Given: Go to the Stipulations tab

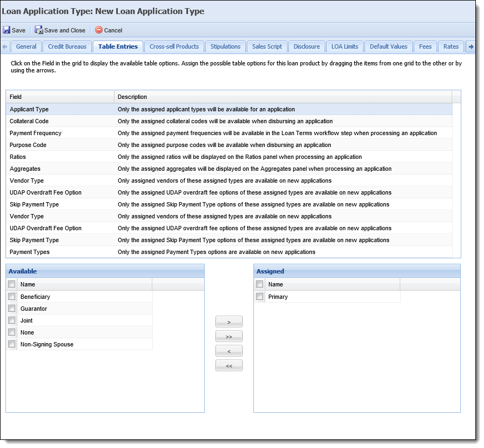Looking at the screenshot, I should point(225,46).
